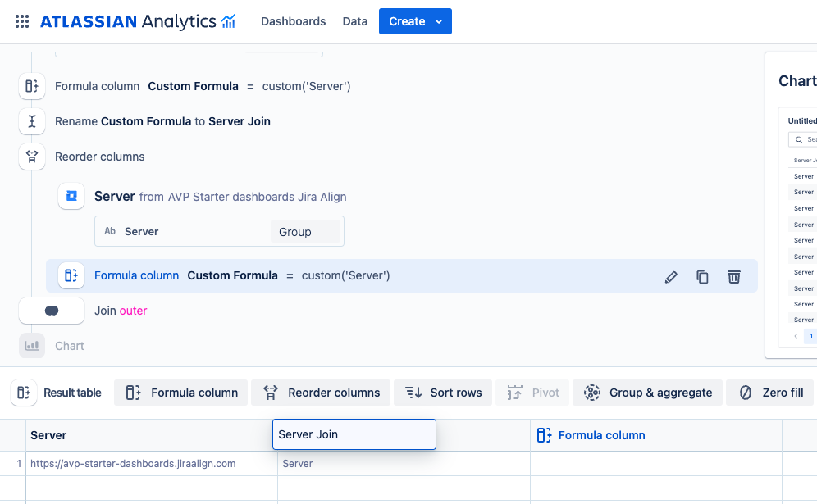817x504 pixels.
Task: Open the Dashboards menu item
Action: (294, 21)
